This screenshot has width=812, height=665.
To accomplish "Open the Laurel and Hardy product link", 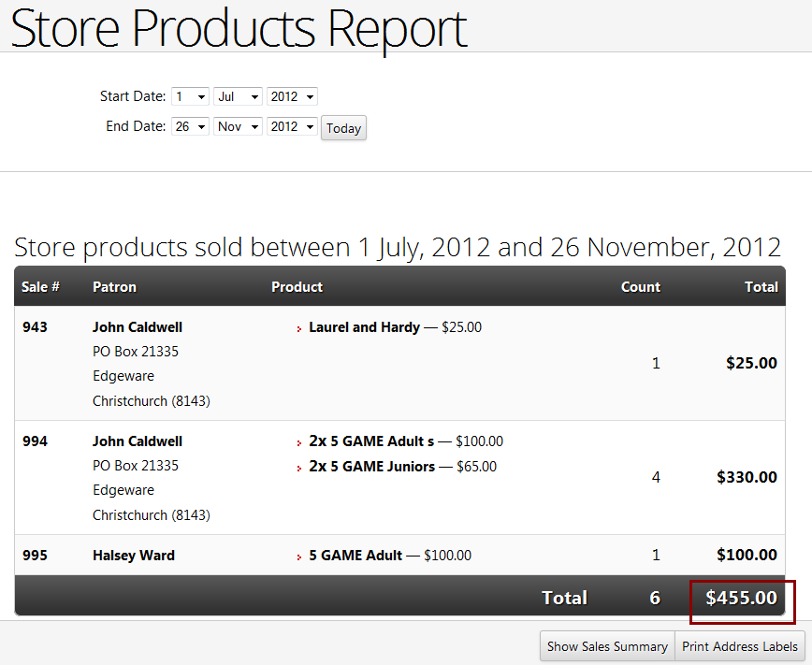I will point(364,327).
